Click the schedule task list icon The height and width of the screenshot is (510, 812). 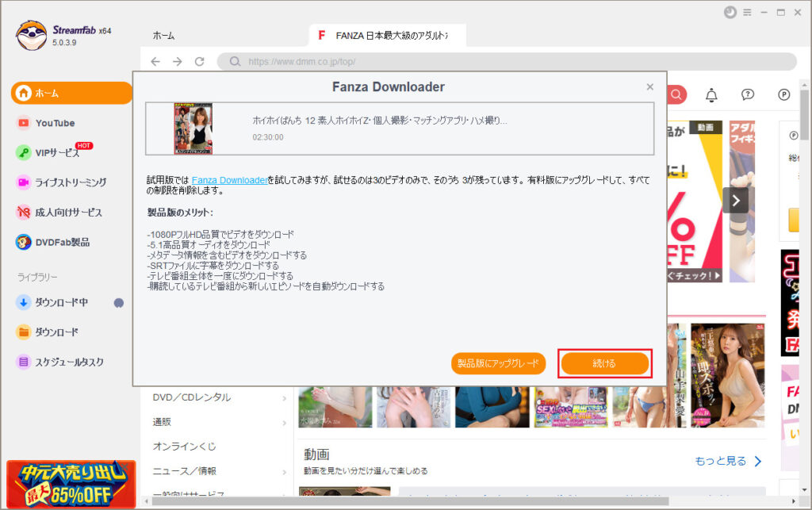[x=23, y=362]
